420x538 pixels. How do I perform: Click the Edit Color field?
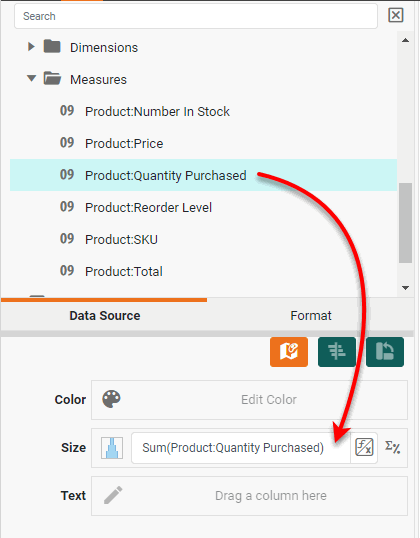249,400
